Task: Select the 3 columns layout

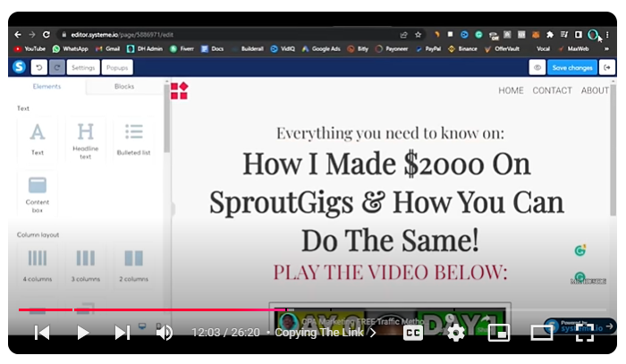Action: click(86, 266)
